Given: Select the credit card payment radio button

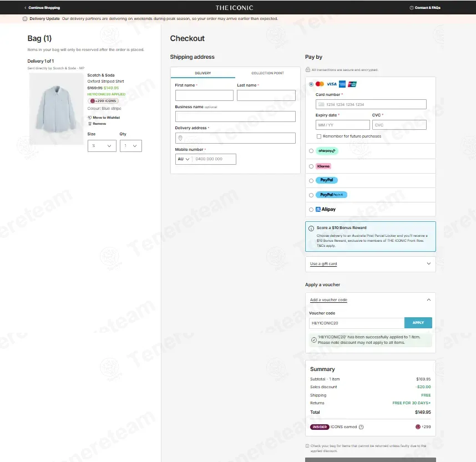Looking at the screenshot, I should (x=311, y=84).
